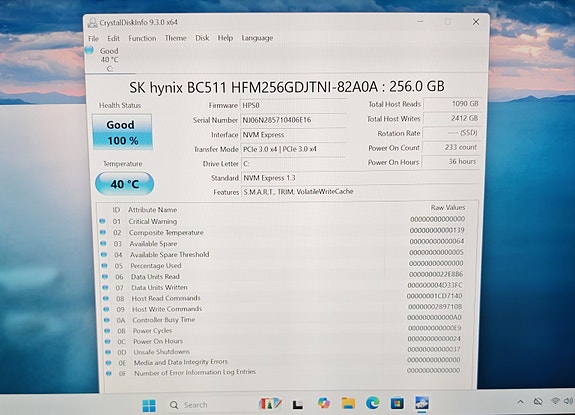The height and width of the screenshot is (415, 575).
Task: Open Microsoft Store taskbar icon
Action: pos(397,403)
